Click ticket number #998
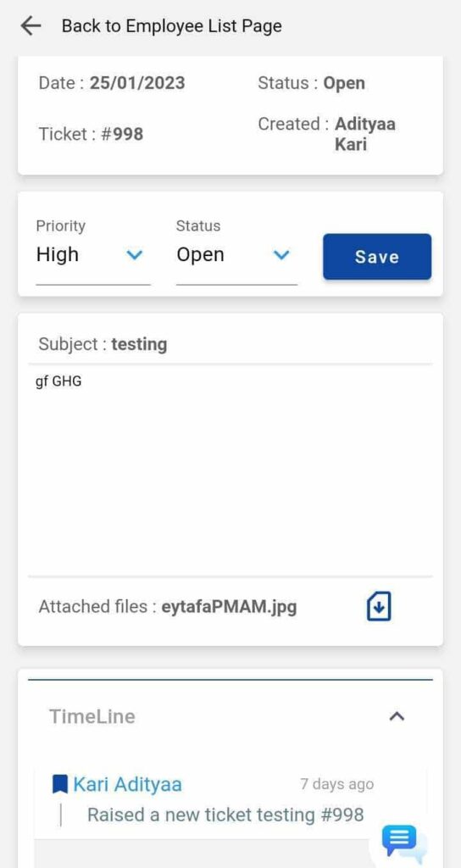This screenshot has height=868, width=461. click(x=122, y=134)
